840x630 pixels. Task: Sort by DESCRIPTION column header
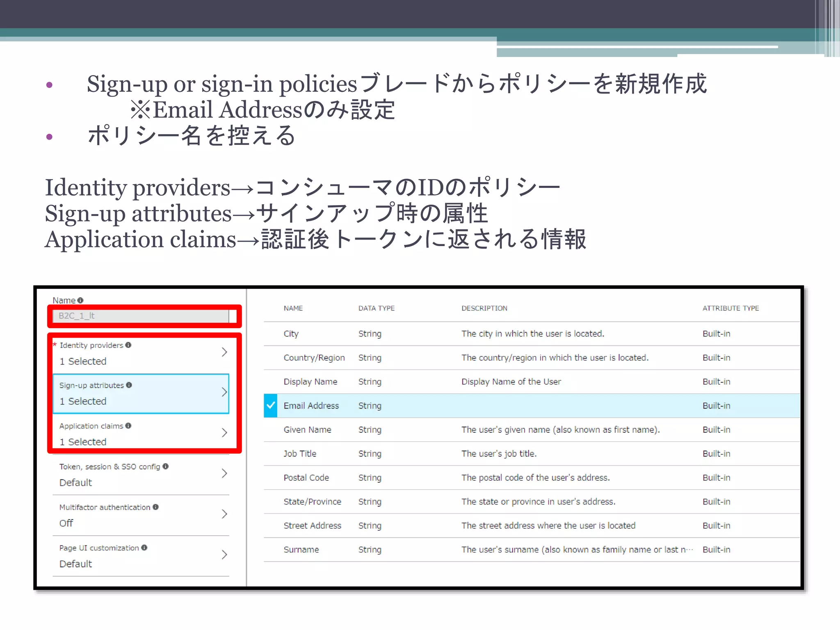coord(484,308)
